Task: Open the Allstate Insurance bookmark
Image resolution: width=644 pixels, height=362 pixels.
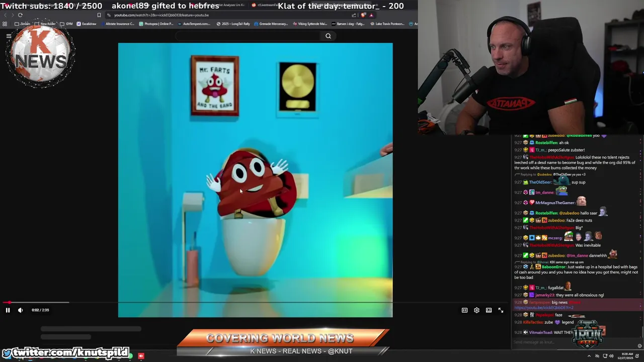Action: coord(118,24)
